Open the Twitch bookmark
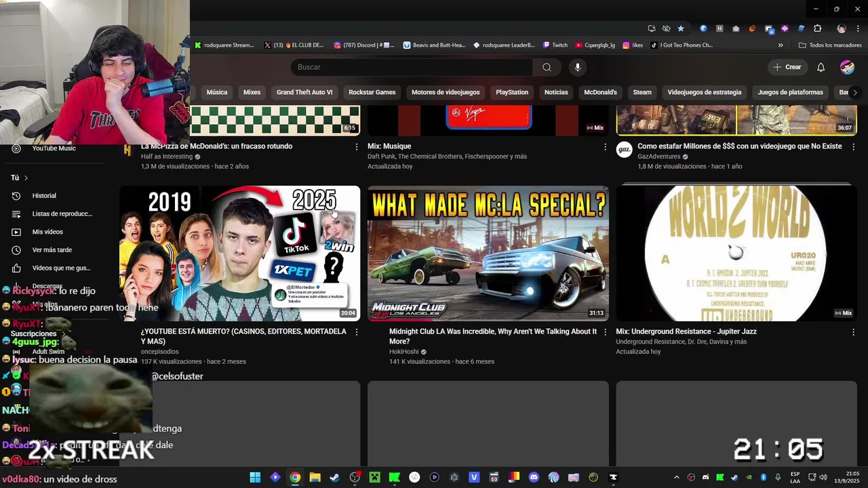This screenshot has height=488, width=868. (x=555, y=45)
